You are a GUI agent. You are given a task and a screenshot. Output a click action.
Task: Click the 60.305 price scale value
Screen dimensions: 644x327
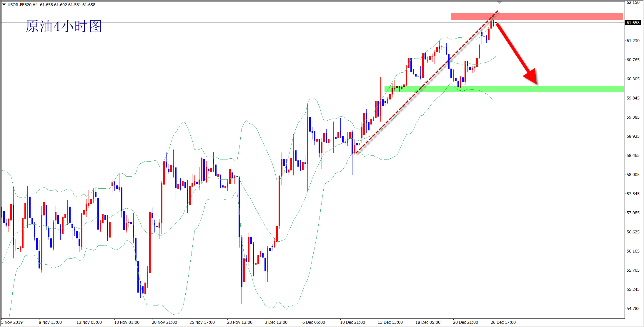633,79
